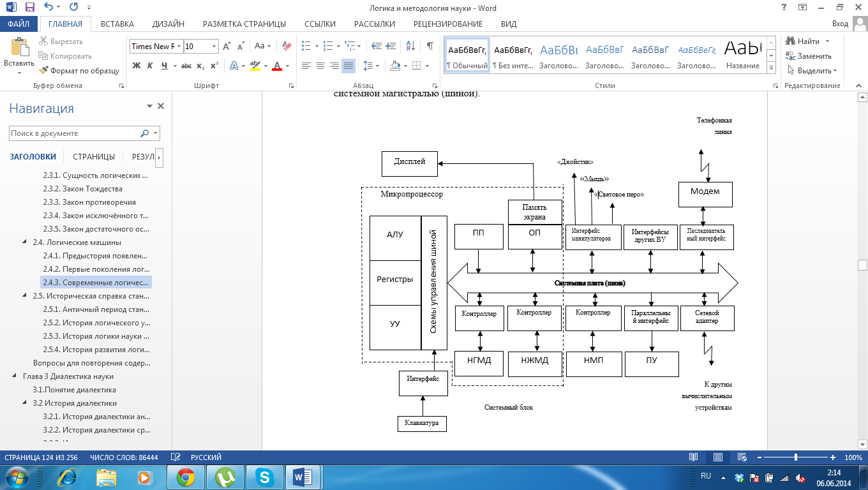Screen dimensions: 868x490
Task: Open font color dropdown arrow
Action: pyautogui.click(x=287, y=66)
